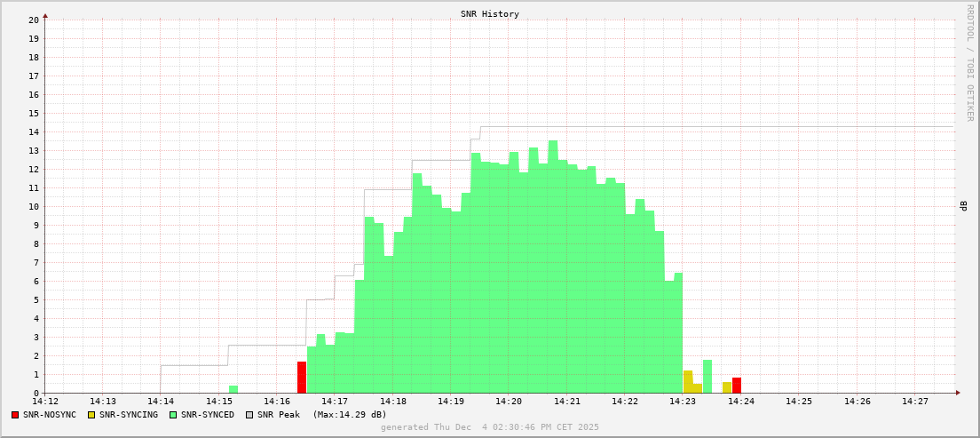The height and width of the screenshot is (438, 980).
Task: Select the SNR-SYNCED legend label
Action: pos(208,415)
